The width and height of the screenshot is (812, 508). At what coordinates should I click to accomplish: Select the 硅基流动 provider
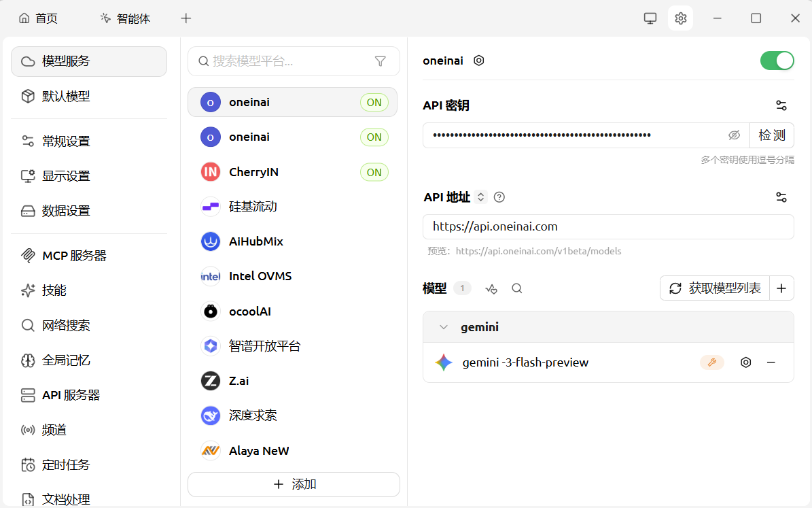point(293,207)
